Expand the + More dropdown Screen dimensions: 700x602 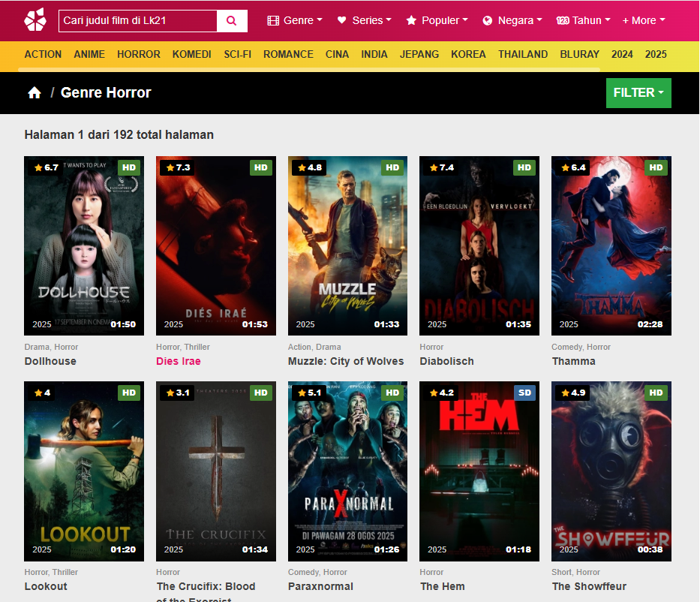pyautogui.click(x=644, y=20)
